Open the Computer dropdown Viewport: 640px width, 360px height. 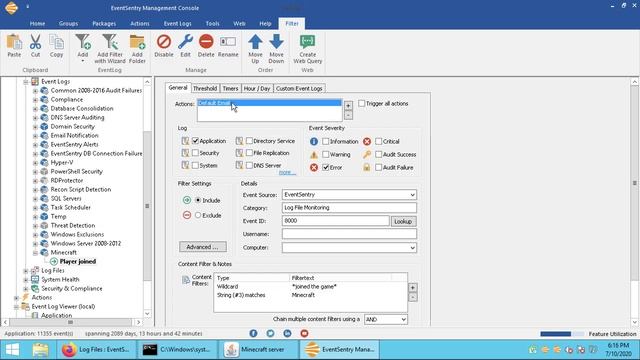click(x=412, y=248)
